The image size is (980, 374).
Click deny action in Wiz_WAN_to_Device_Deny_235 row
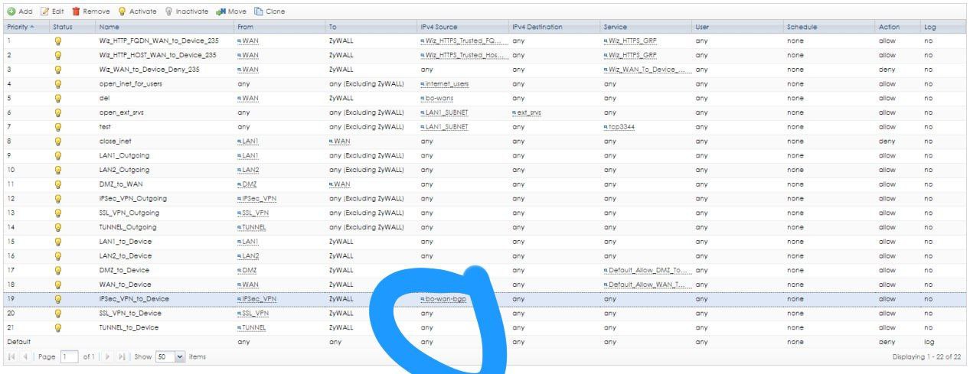886,70
